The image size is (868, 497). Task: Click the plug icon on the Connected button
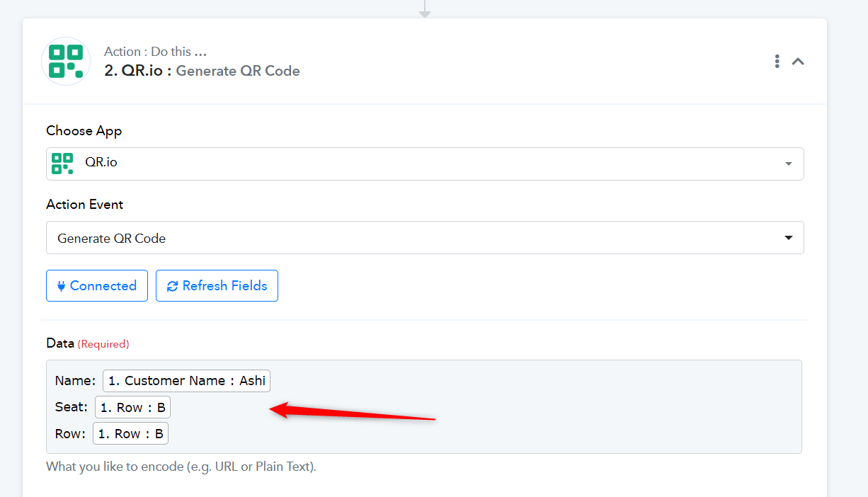coord(61,286)
